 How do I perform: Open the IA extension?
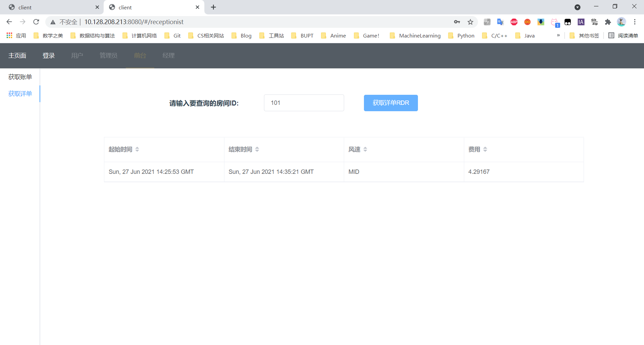click(x=581, y=22)
